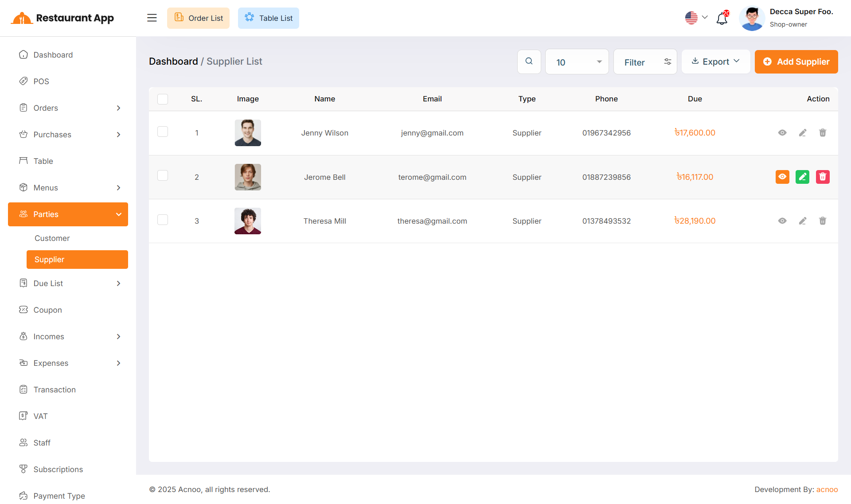Click the pencil icon for Jenny Wilson
Image resolution: width=851 pixels, height=504 pixels.
click(x=802, y=133)
